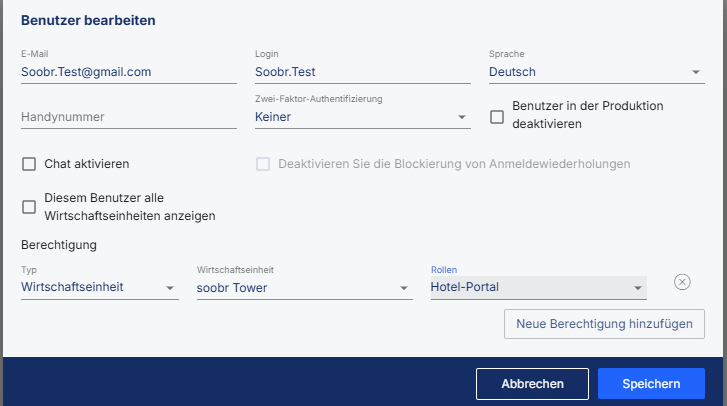The height and width of the screenshot is (406, 727).
Task: Open the soobr Tower unit dropdown
Action: pyautogui.click(x=305, y=288)
